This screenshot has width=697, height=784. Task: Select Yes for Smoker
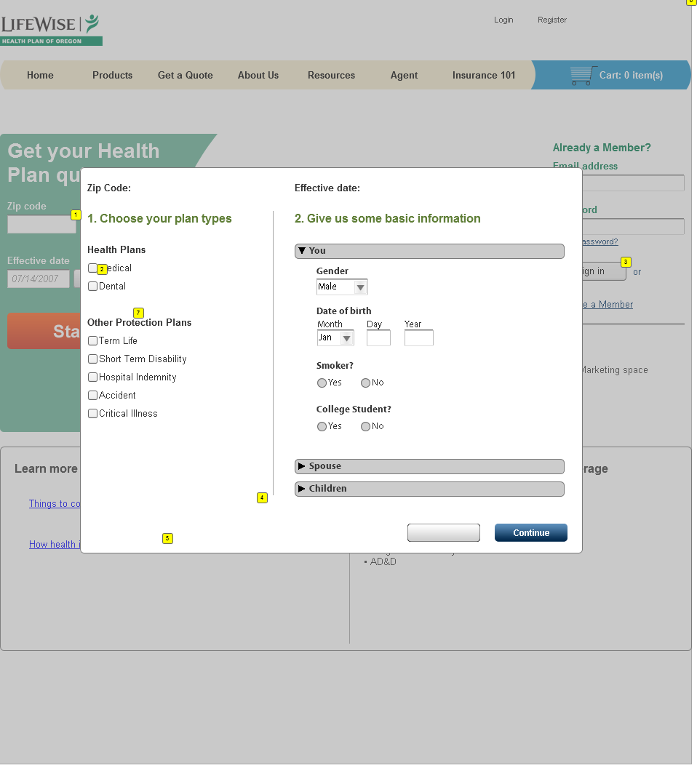(x=322, y=383)
